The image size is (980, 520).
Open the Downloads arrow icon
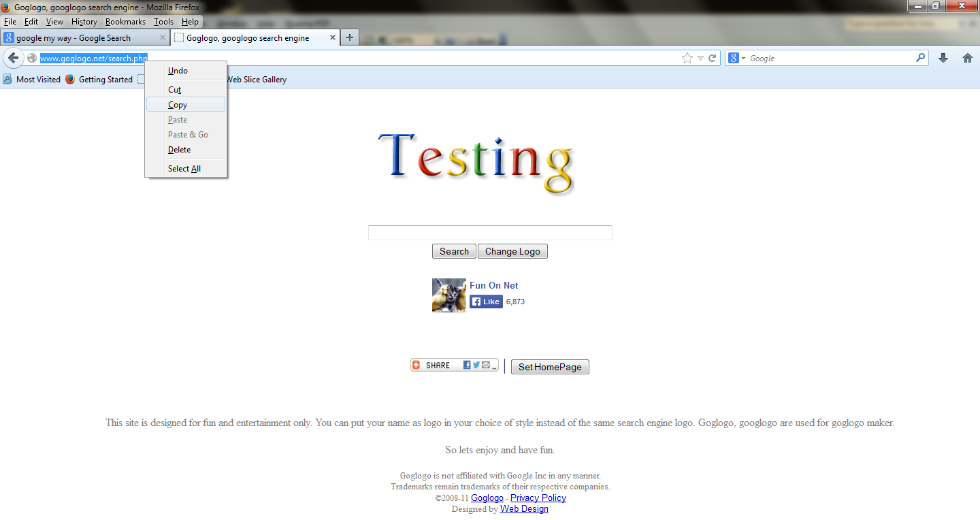(943, 59)
